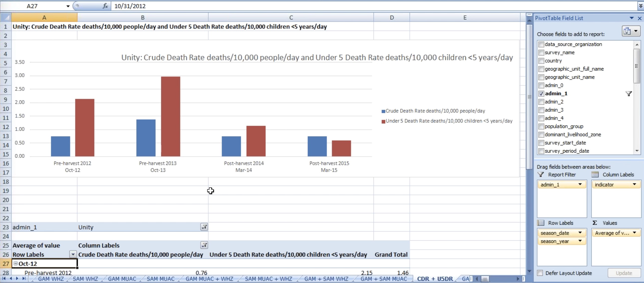The image size is (644, 283).
Task: Collapse the Oct-12 row group
Action: pos(15,263)
